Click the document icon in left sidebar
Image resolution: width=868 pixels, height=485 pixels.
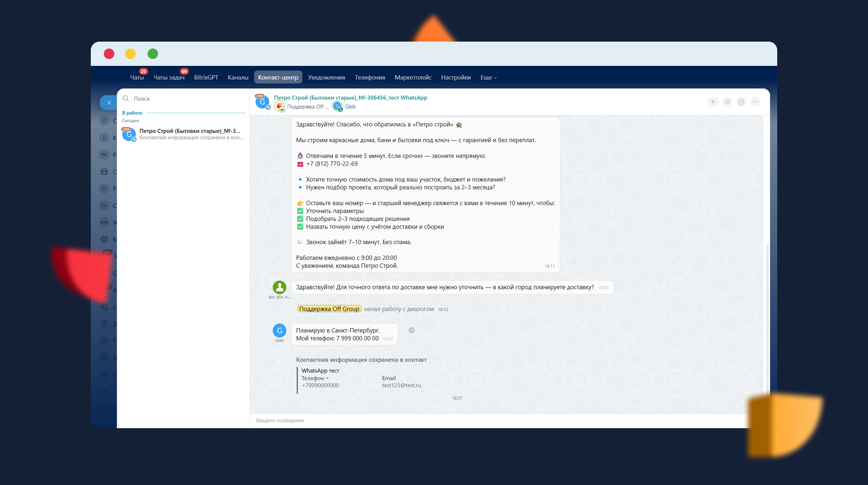104,324
